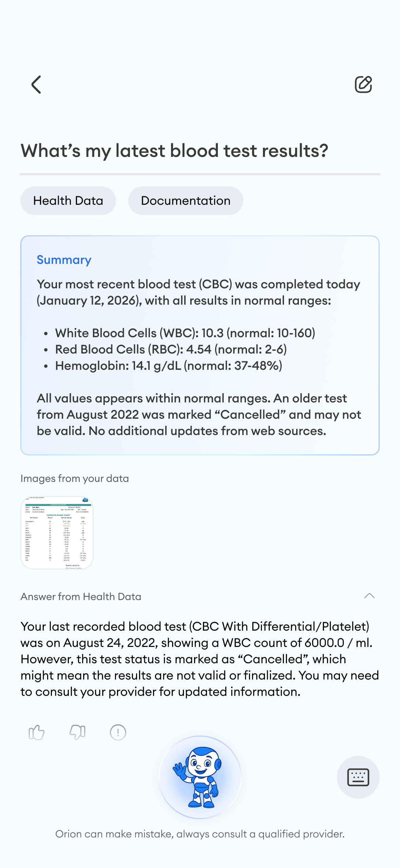Open the lab report thumbnail image
This screenshot has height=868, width=400.
coord(57,533)
